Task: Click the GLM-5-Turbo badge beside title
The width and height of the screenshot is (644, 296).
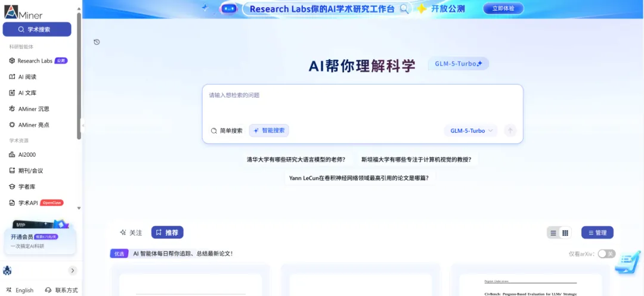Action: [x=459, y=64]
